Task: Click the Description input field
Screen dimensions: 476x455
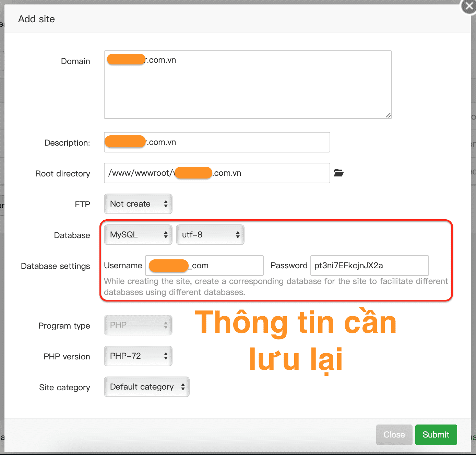Action: tap(217, 142)
